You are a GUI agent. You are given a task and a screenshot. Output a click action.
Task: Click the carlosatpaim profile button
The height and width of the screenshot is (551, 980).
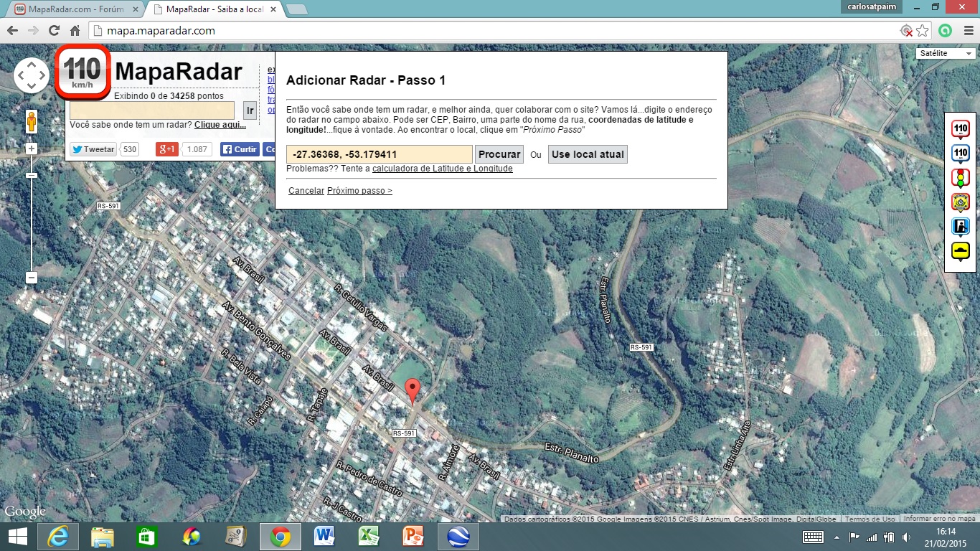(x=873, y=6)
